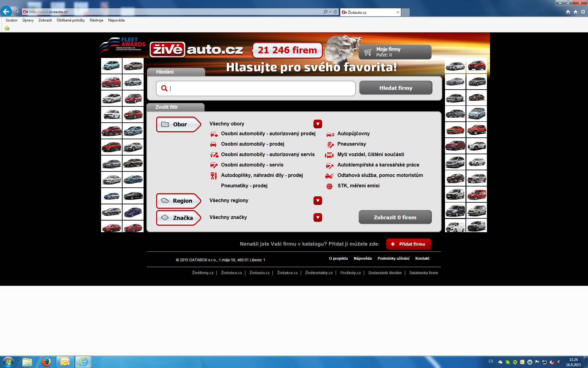Screen dimensions: 588x368
Task: Open the Nápověda menu in menu bar
Action: pyautogui.click(x=116, y=20)
